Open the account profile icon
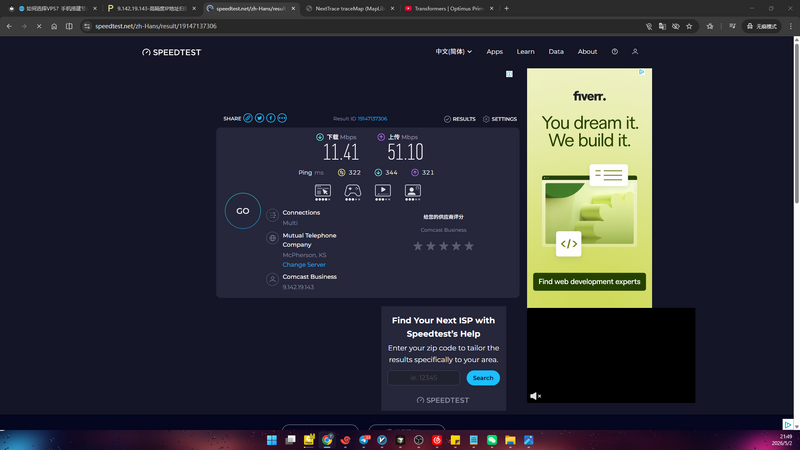800x450 pixels. click(x=635, y=52)
